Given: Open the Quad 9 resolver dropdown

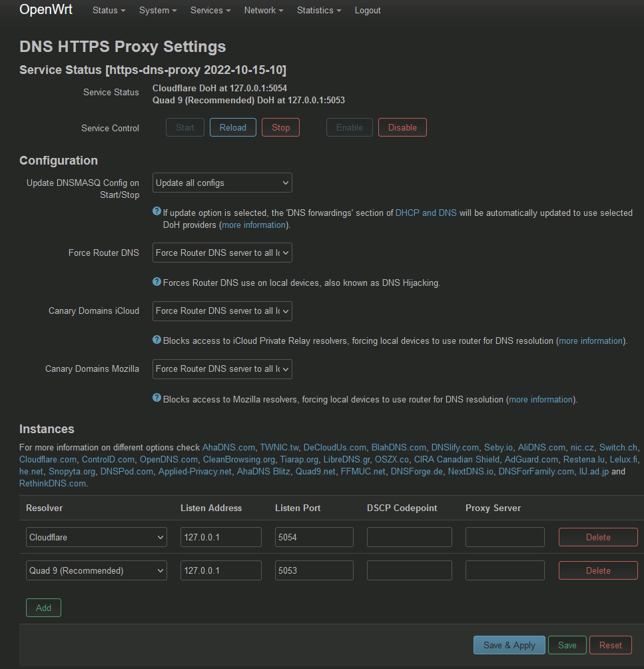Looking at the screenshot, I should pos(96,570).
